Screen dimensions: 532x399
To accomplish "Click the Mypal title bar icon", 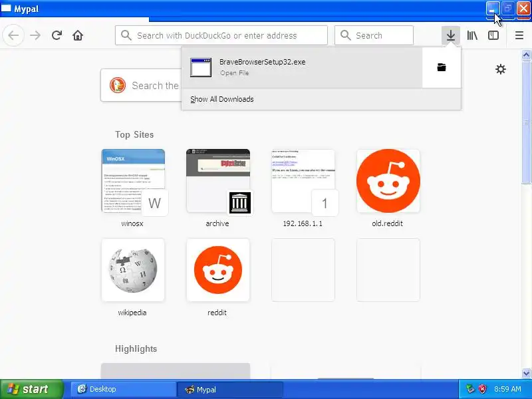I will [6, 8].
